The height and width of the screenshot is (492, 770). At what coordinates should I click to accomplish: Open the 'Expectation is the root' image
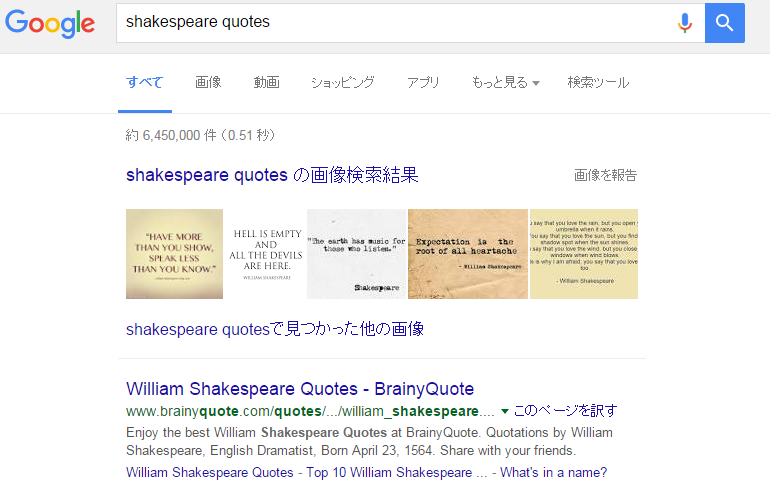(468, 254)
